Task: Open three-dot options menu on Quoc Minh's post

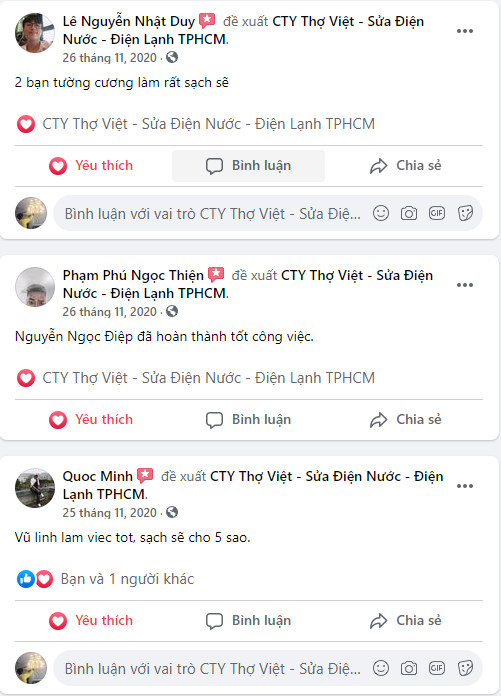Action: tap(465, 486)
